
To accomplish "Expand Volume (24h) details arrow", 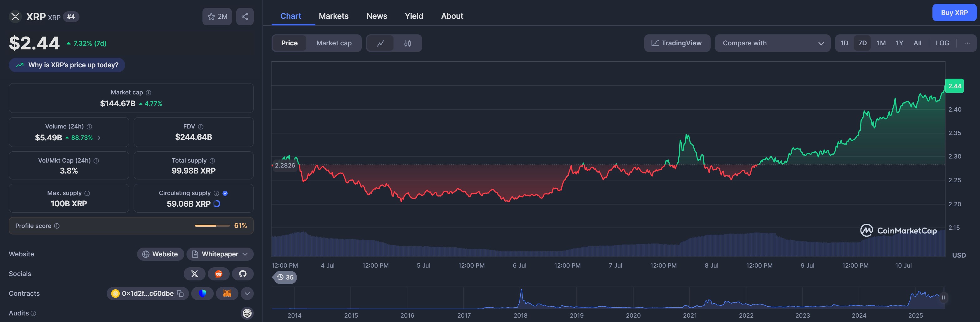I will (x=99, y=138).
